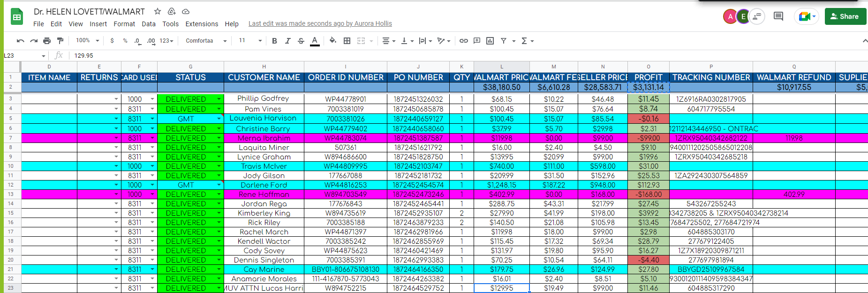Insert a chart
The width and height of the screenshot is (868, 293).
pyautogui.click(x=490, y=41)
